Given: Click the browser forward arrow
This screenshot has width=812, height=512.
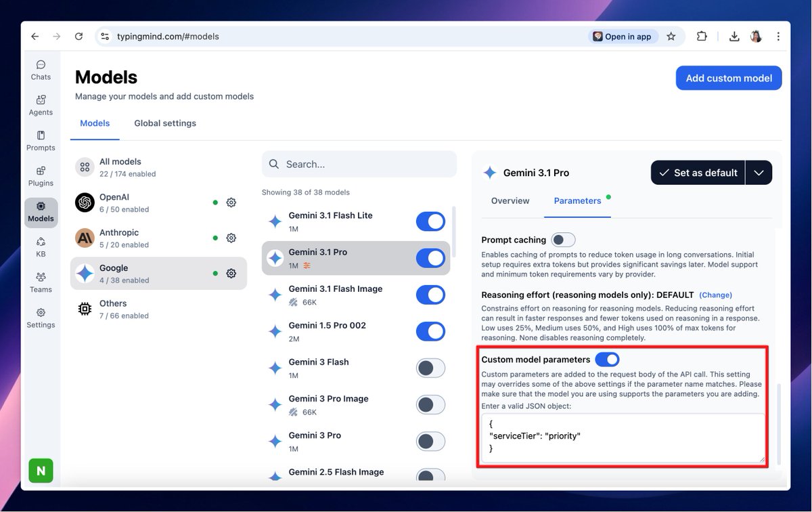Looking at the screenshot, I should (x=57, y=37).
